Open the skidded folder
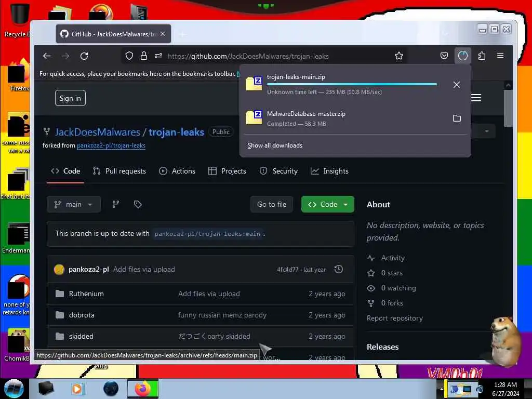532x399 pixels. click(81, 336)
